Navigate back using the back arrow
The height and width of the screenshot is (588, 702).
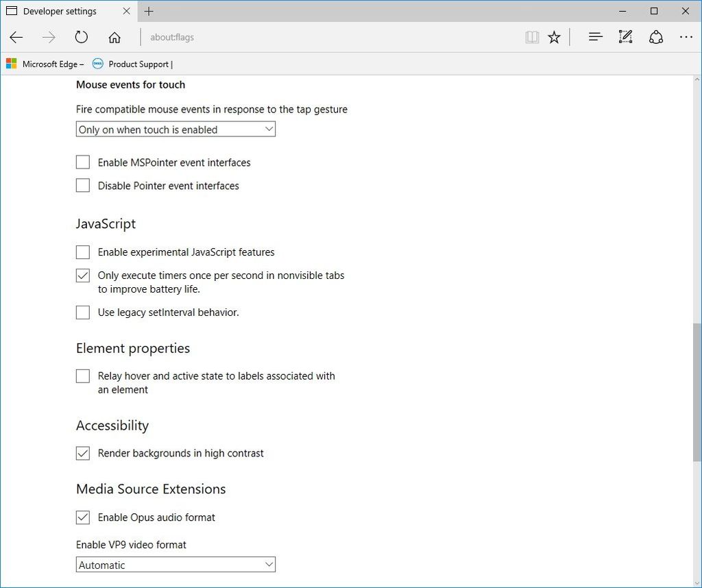(16, 37)
